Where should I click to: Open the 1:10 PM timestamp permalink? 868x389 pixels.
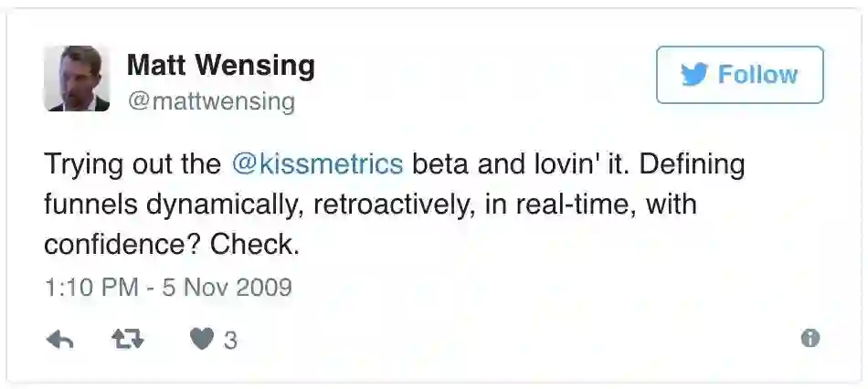point(91,288)
